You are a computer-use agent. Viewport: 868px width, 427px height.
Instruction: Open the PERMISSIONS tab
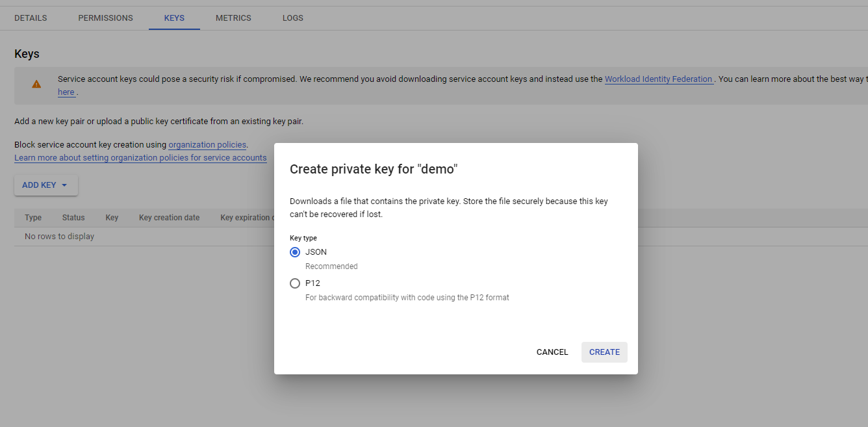click(x=105, y=18)
